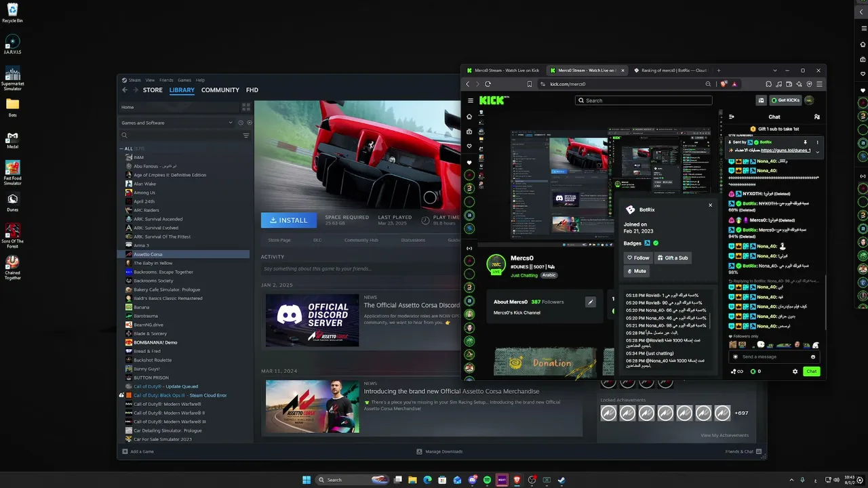Edit the About Mercs0 section
The height and width of the screenshot is (488, 868).
[590, 302]
